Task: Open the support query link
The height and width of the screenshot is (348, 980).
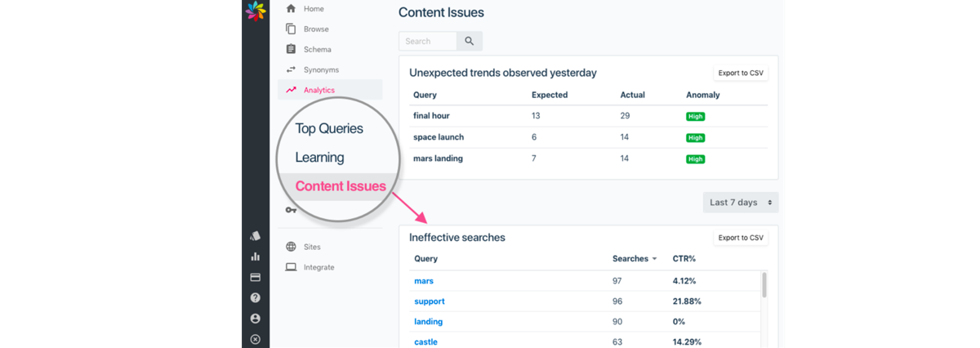Action: [430, 301]
